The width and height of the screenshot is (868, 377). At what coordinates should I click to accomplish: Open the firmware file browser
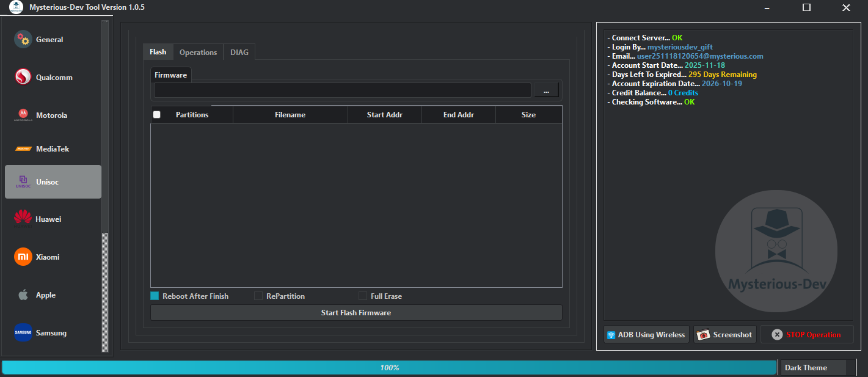(545, 89)
